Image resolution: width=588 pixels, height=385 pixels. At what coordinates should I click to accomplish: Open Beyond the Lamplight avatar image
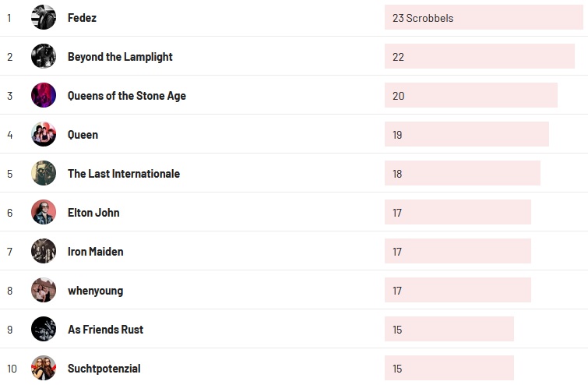click(x=44, y=56)
